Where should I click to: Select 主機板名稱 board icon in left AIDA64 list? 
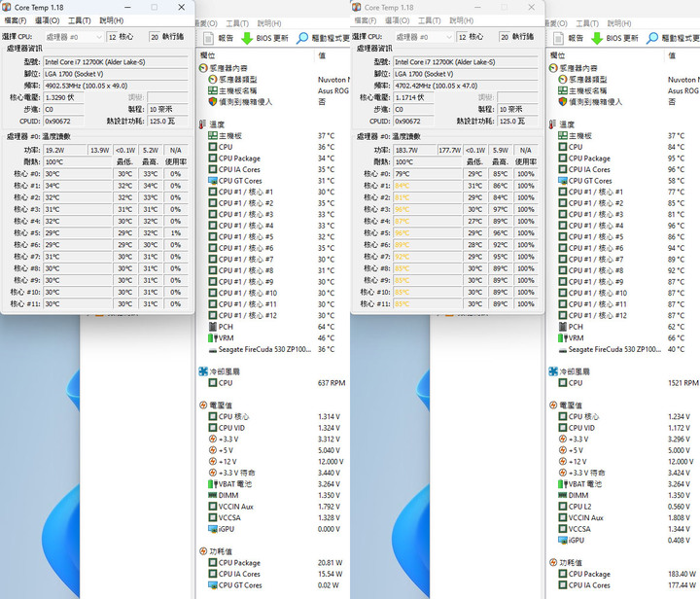pyautogui.click(x=213, y=90)
